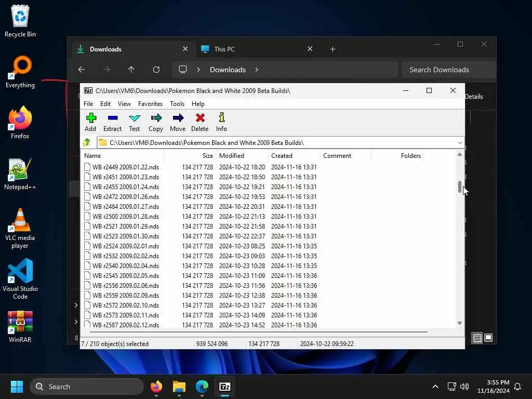Switch Explorer to the details list view
The width and height of the screenshot is (532, 399).
[477, 338]
